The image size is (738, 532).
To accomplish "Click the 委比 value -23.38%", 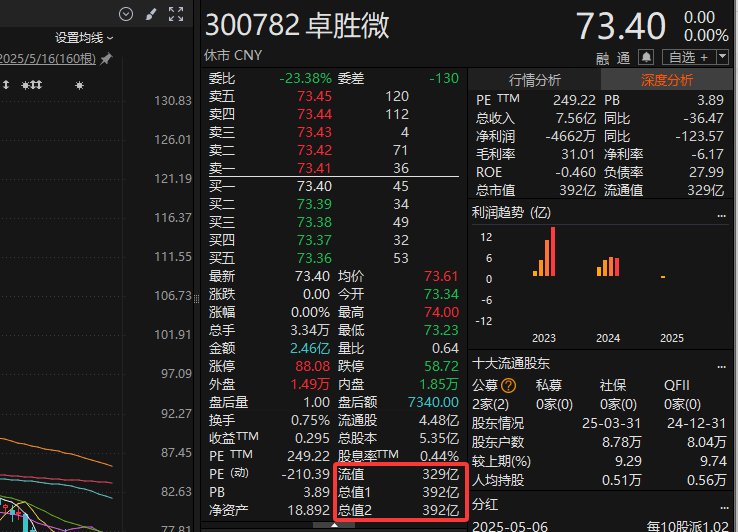I will tap(305, 79).
